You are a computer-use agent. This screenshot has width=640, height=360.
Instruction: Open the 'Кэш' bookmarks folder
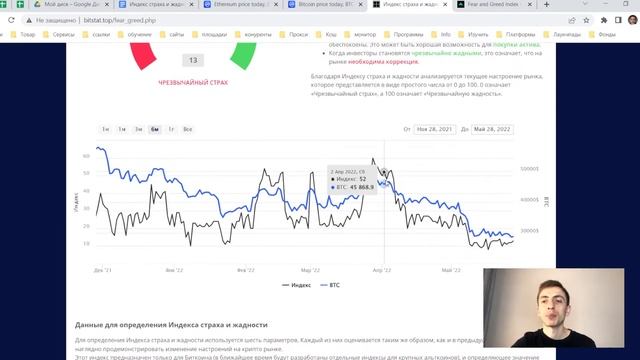click(x=326, y=35)
